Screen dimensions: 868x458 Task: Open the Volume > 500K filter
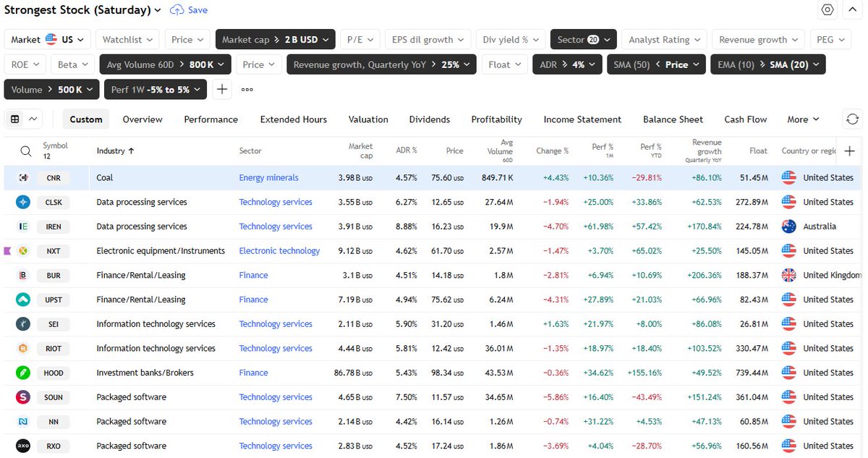click(x=52, y=90)
